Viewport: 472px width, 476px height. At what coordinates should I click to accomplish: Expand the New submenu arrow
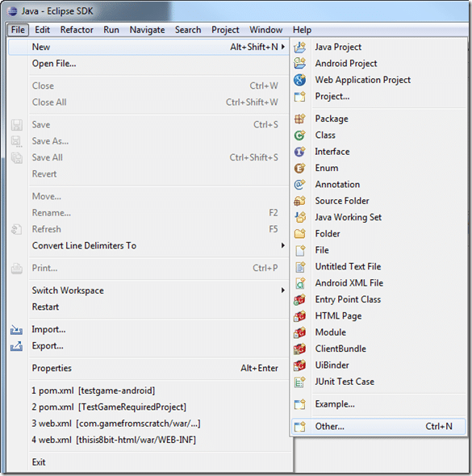(x=283, y=47)
